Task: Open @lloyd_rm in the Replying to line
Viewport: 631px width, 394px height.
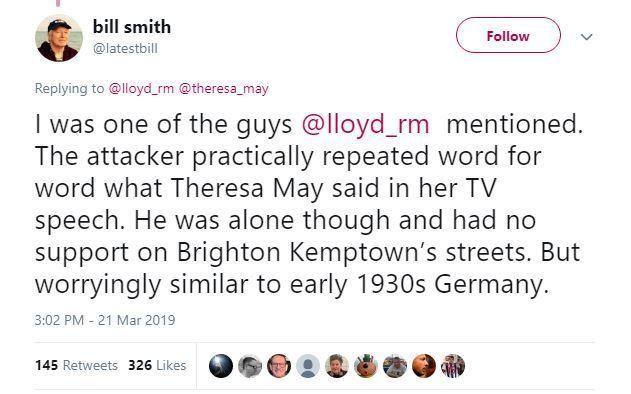Action: tap(141, 89)
